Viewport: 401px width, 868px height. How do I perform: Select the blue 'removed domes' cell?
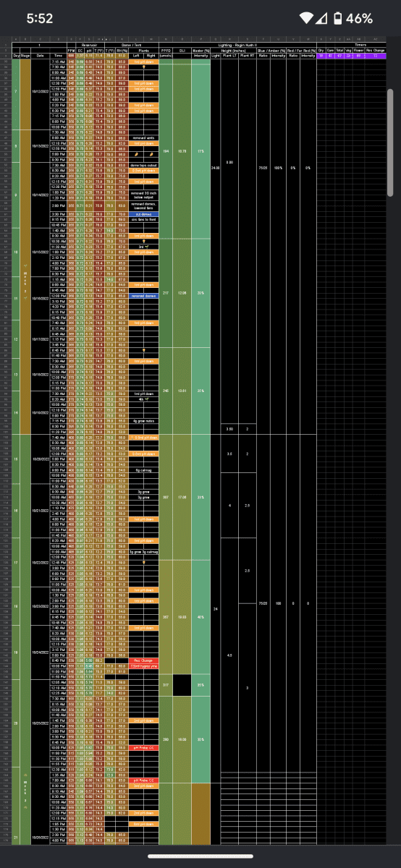click(x=144, y=294)
